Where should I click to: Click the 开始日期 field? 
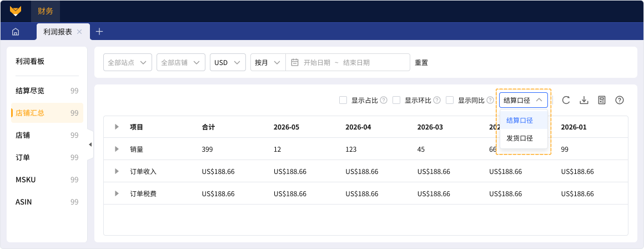[x=316, y=62]
